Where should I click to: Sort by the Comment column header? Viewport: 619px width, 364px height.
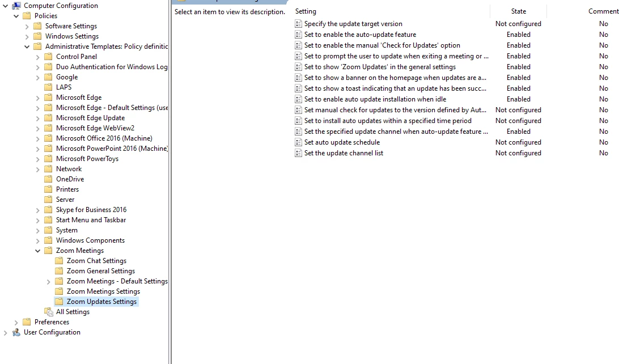pyautogui.click(x=603, y=11)
